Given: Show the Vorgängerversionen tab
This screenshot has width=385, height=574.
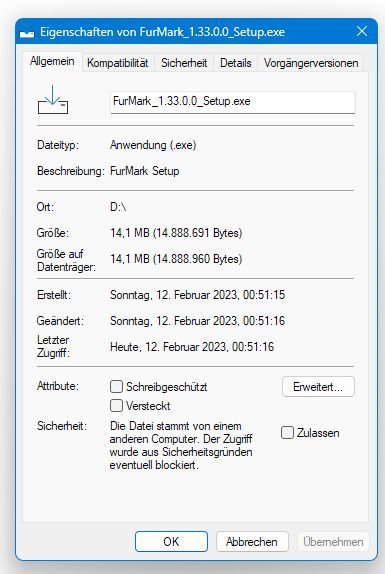Looking at the screenshot, I should tap(311, 63).
